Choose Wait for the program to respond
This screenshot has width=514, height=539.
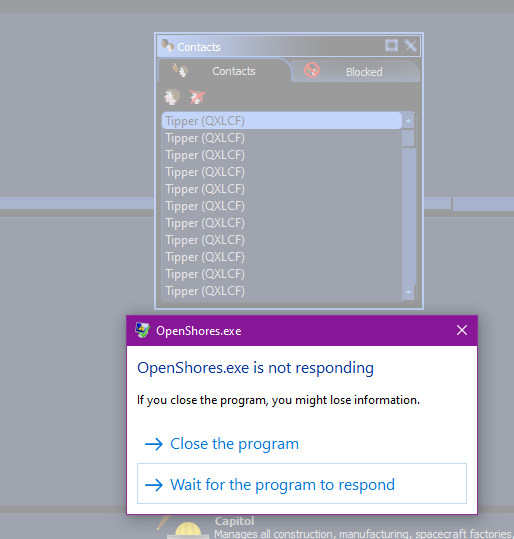click(x=302, y=484)
